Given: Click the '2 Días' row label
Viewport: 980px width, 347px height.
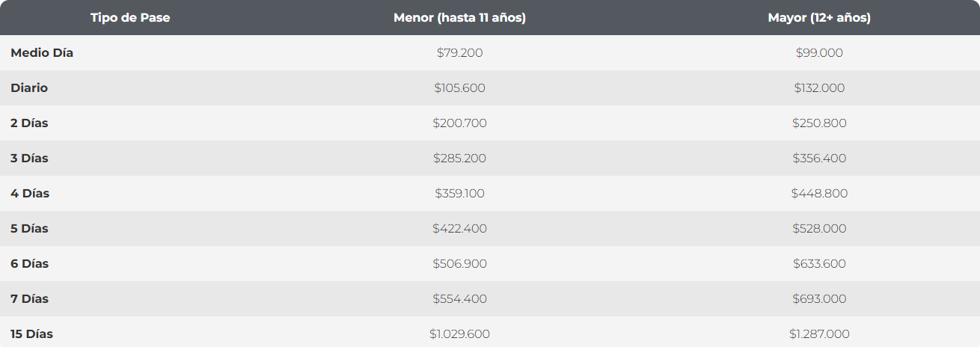Looking at the screenshot, I should (x=29, y=123).
